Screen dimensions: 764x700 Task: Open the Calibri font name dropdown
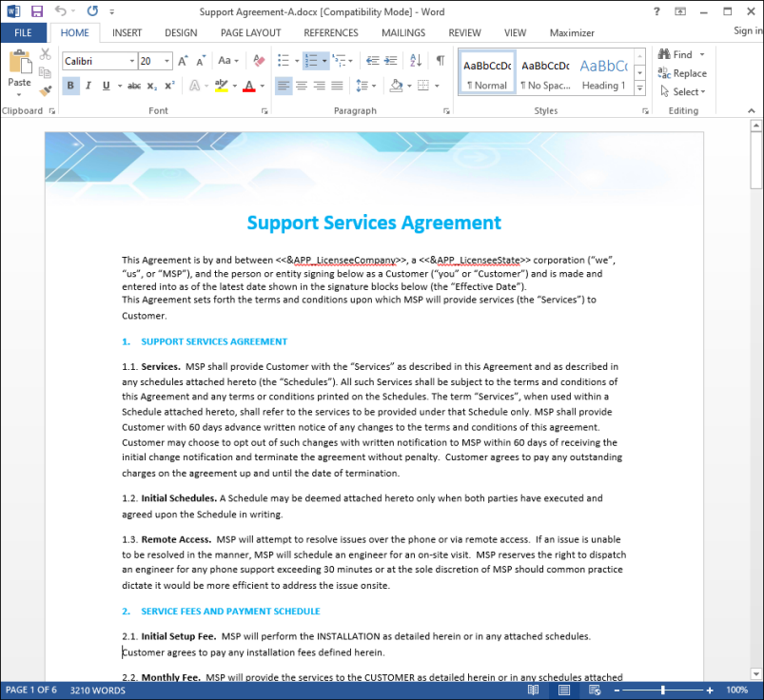point(132,61)
